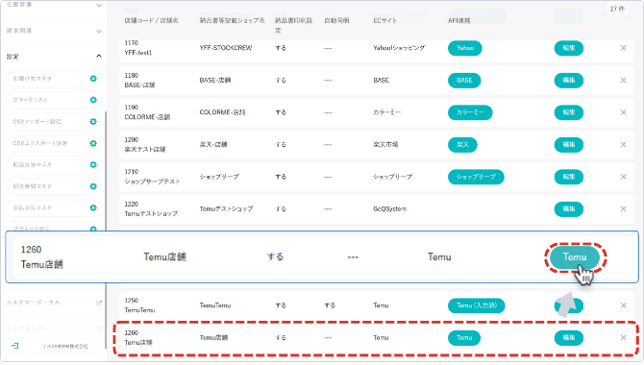Image resolution: width=644 pixels, height=365 pixels.
Task: Click 編集 button for 1220 Temuテストショップ
Action: click(x=568, y=209)
